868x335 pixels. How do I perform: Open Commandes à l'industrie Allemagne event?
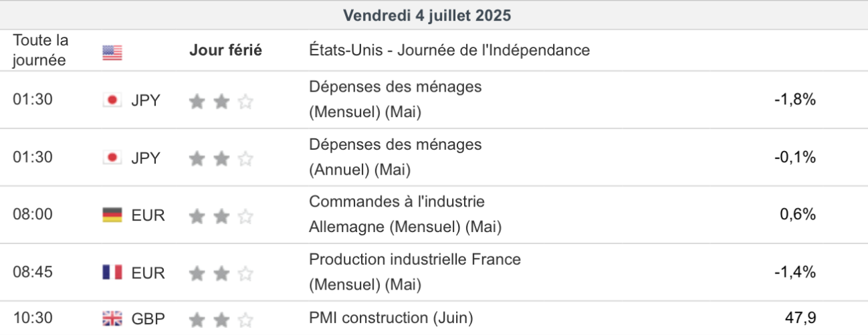coord(405,215)
